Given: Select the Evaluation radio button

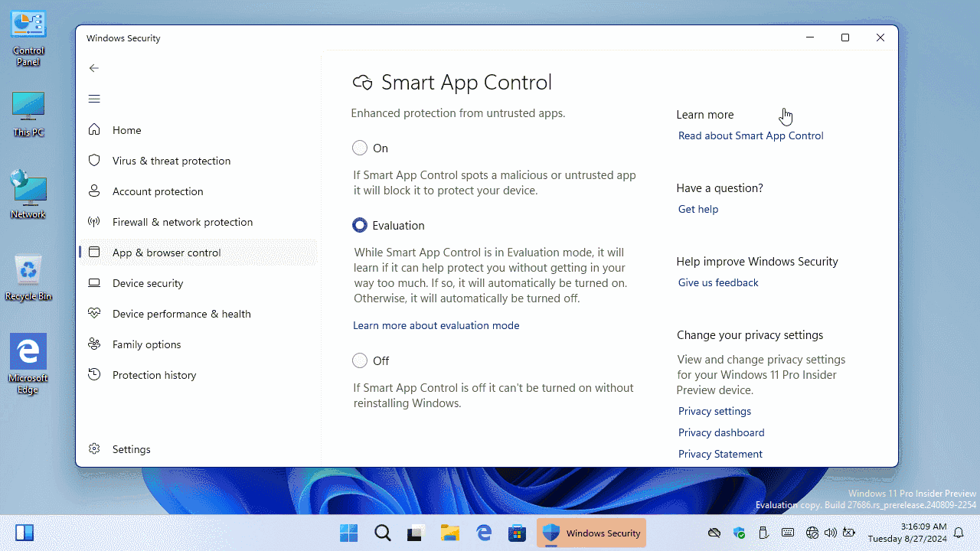Looking at the screenshot, I should point(360,225).
